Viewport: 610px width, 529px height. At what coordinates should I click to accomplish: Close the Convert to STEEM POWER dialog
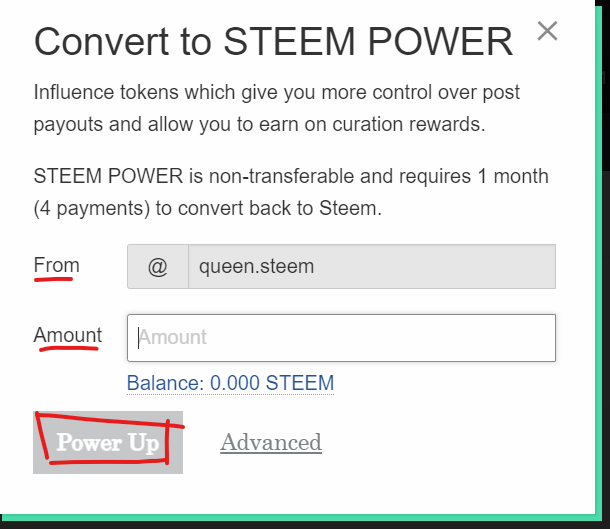[x=547, y=31]
